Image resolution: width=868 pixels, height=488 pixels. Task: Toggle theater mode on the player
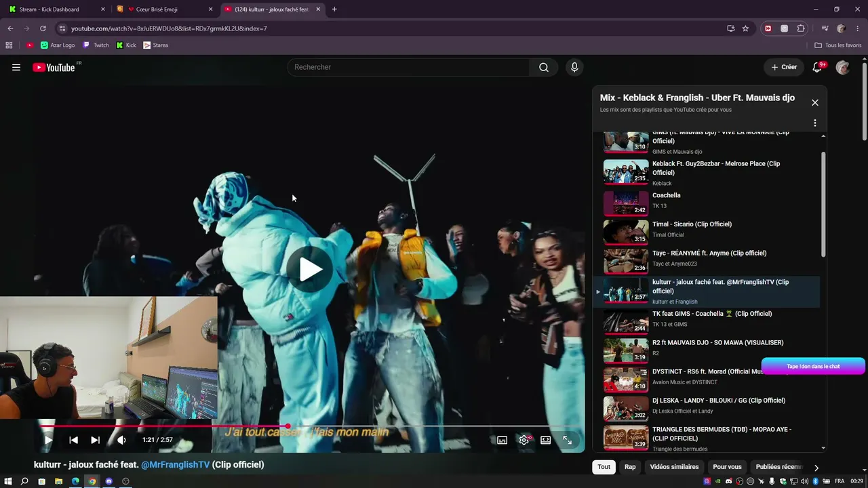pyautogui.click(x=546, y=440)
